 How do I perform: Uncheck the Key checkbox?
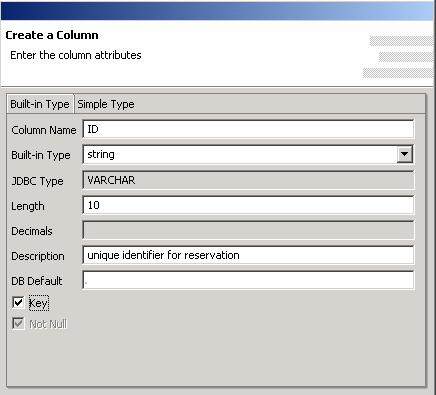18,303
